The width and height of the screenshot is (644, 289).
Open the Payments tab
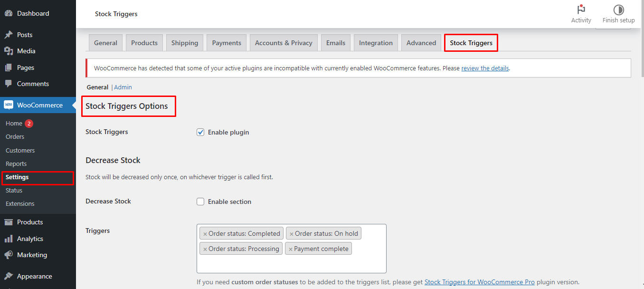[x=227, y=43]
